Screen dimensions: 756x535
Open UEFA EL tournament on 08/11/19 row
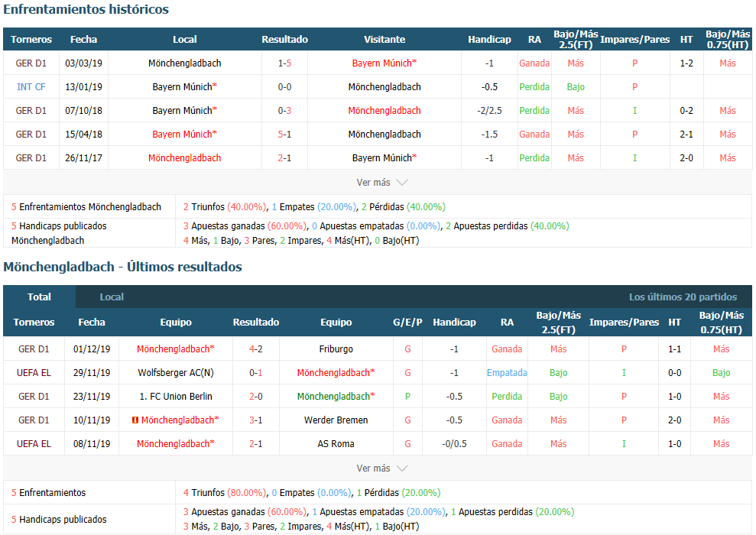[34, 443]
